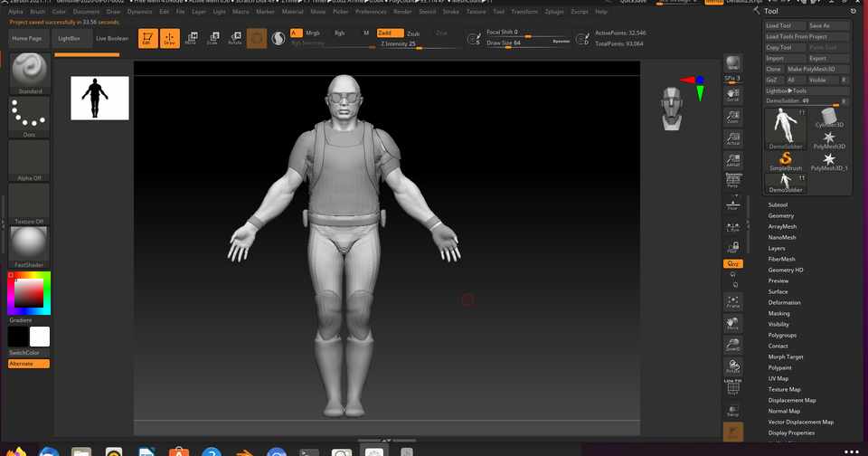Expand the Deformation section
The image size is (868, 456).
[784, 303]
